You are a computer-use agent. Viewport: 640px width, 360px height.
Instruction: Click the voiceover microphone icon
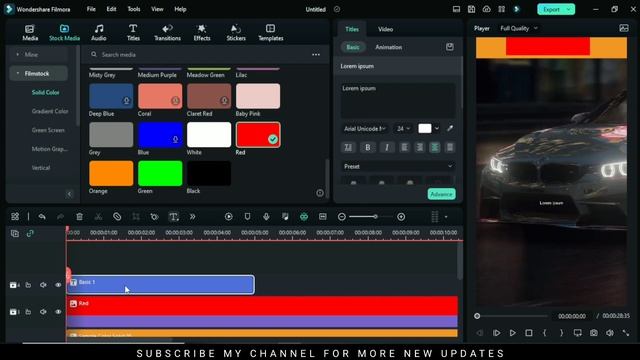(266, 217)
